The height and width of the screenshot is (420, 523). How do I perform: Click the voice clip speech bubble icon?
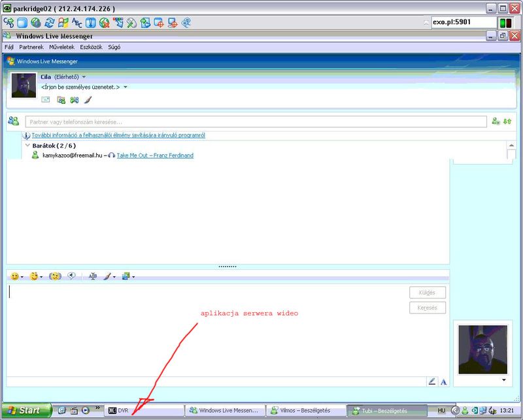click(x=71, y=276)
